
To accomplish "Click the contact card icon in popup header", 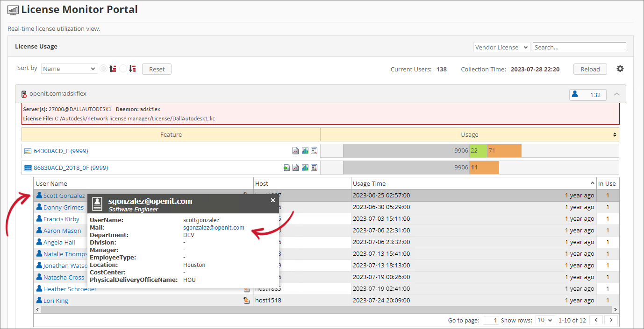I will pos(98,204).
